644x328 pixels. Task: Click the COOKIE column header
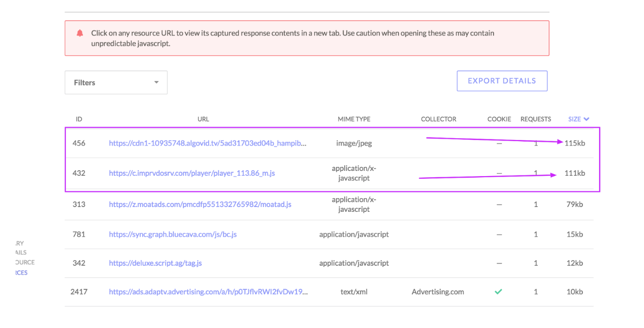click(x=499, y=119)
